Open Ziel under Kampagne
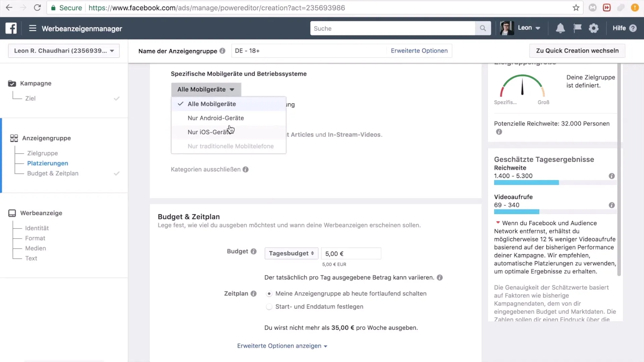The height and width of the screenshot is (362, 644). pyautogui.click(x=30, y=99)
